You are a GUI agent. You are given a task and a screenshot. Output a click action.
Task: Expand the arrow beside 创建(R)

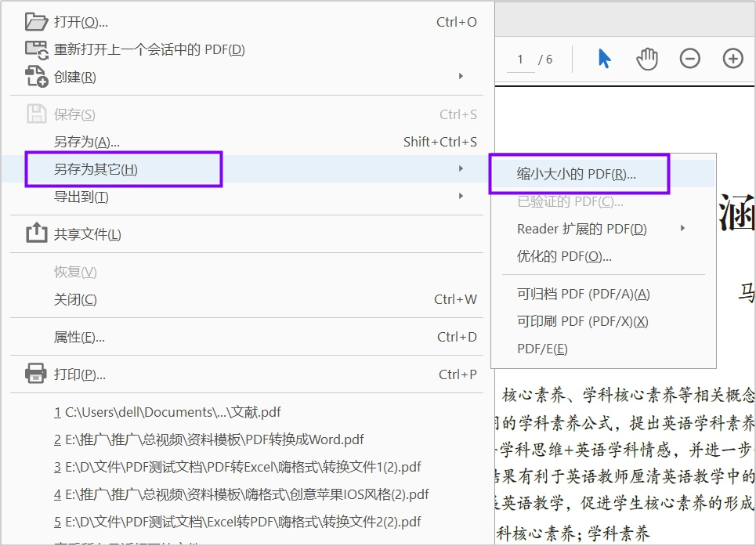pyautogui.click(x=461, y=76)
